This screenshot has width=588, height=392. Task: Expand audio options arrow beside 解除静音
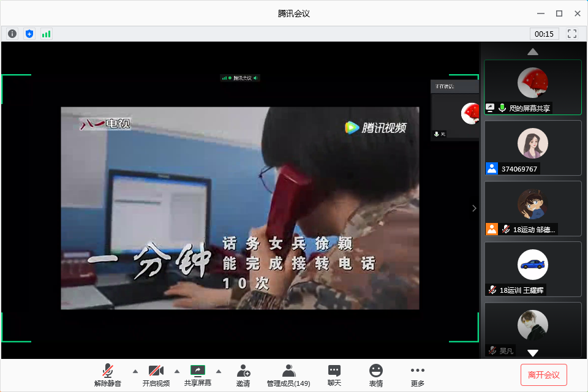(135, 371)
